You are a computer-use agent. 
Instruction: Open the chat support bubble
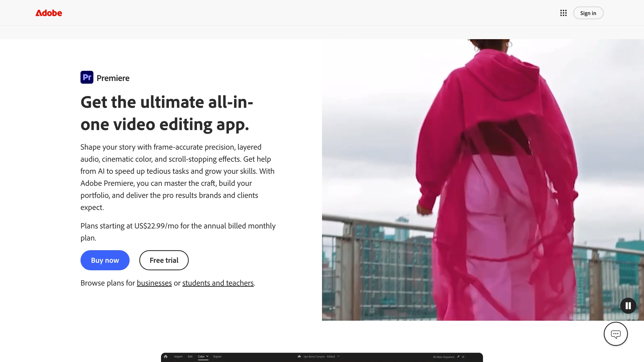616,334
